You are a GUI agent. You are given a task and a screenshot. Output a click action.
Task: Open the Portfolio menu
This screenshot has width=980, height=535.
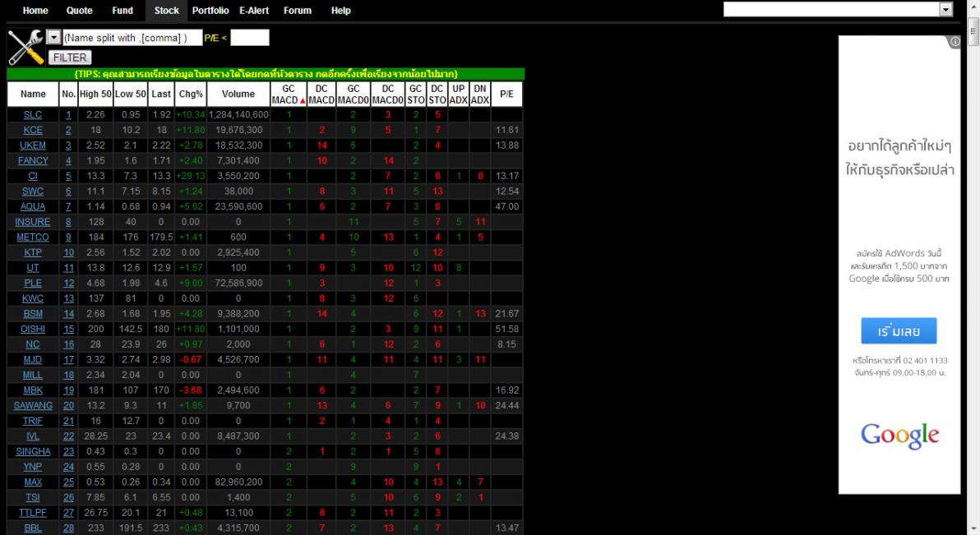pos(210,11)
